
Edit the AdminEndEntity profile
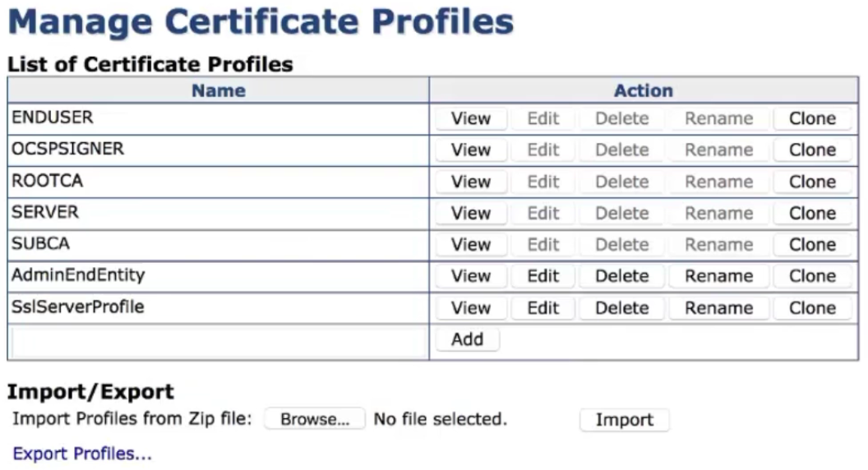point(542,276)
